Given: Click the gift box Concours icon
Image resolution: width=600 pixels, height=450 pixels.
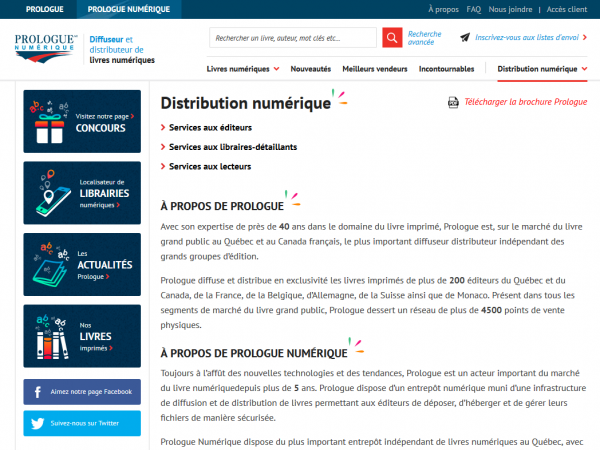Looking at the screenshot, I should click(50, 122).
